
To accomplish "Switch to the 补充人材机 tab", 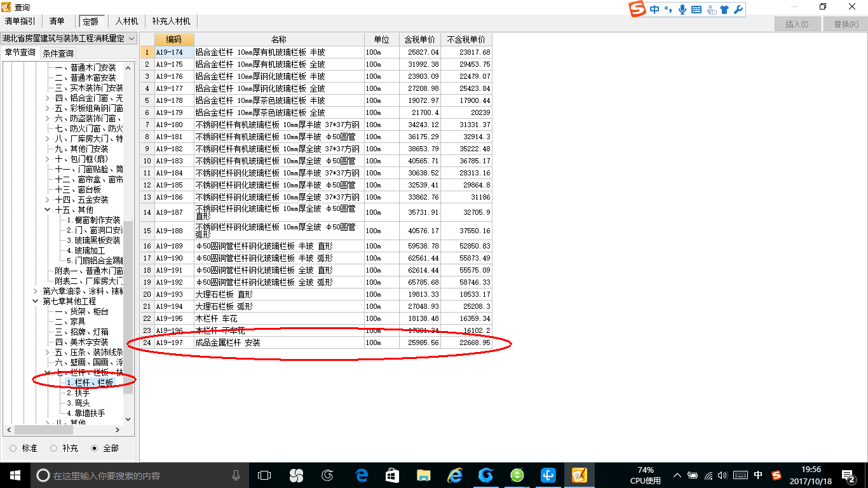I will tap(171, 21).
